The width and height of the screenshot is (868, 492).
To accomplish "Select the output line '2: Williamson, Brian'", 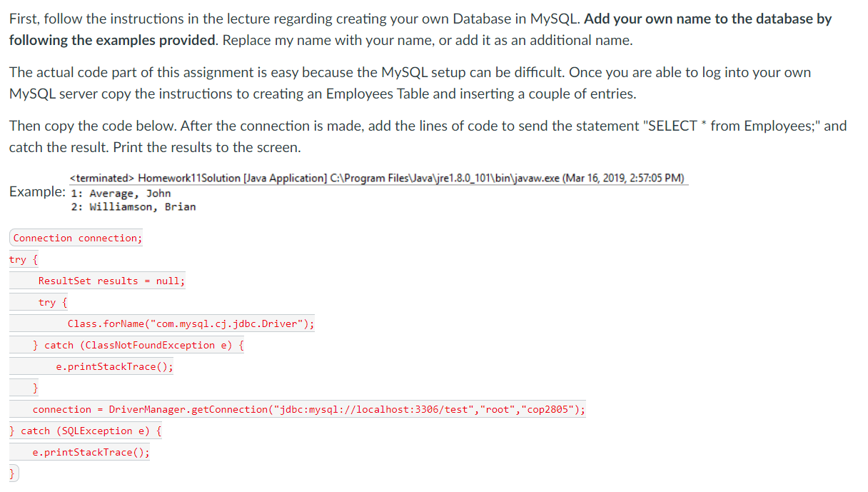I will [x=133, y=207].
